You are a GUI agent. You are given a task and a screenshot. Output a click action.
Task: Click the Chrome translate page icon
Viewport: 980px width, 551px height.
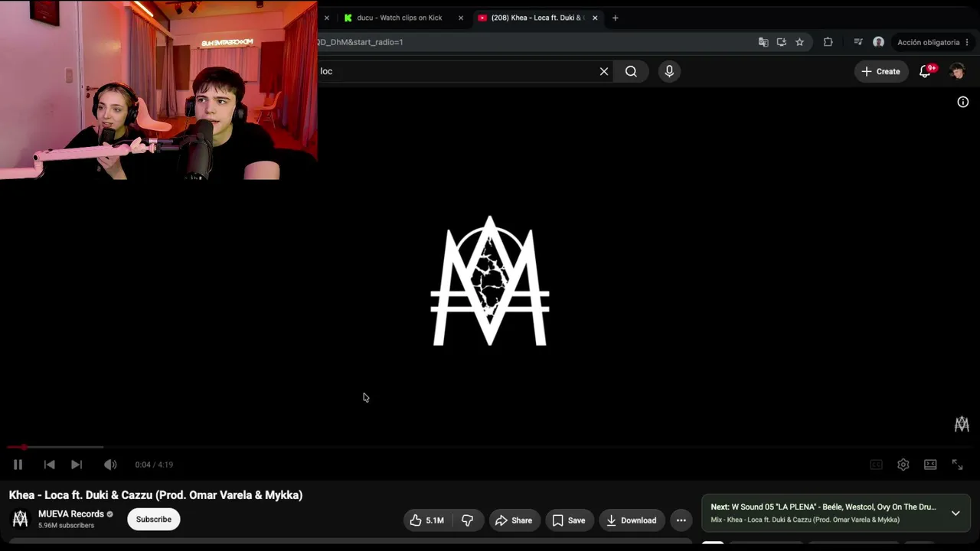click(x=763, y=42)
